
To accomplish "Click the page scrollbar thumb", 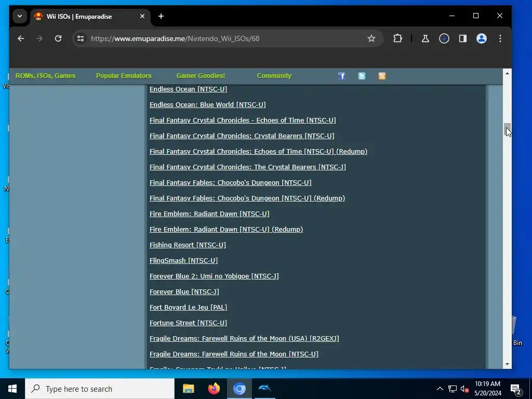I will pos(507,129).
